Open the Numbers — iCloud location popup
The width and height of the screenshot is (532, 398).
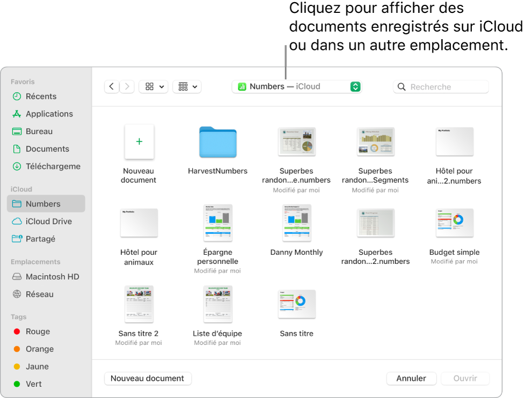[x=297, y=86]
